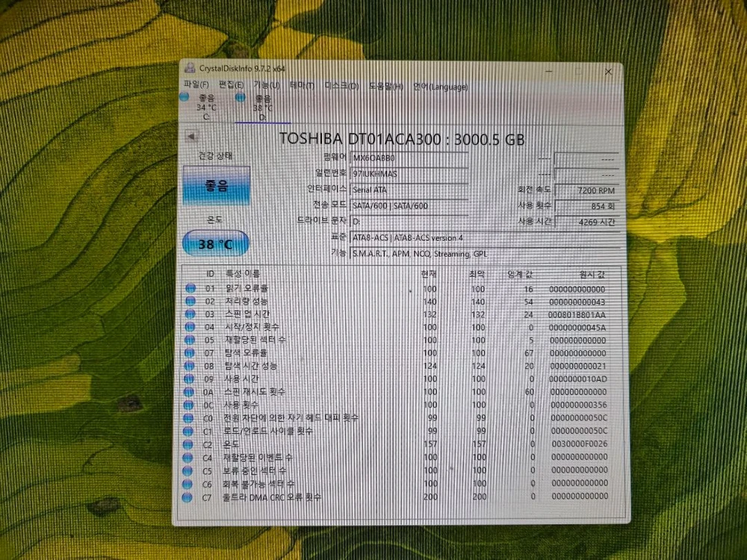Close the CrystalDiskInfo window
The width and height of the screenshot is (747, 560).
(x=608, y=72)
